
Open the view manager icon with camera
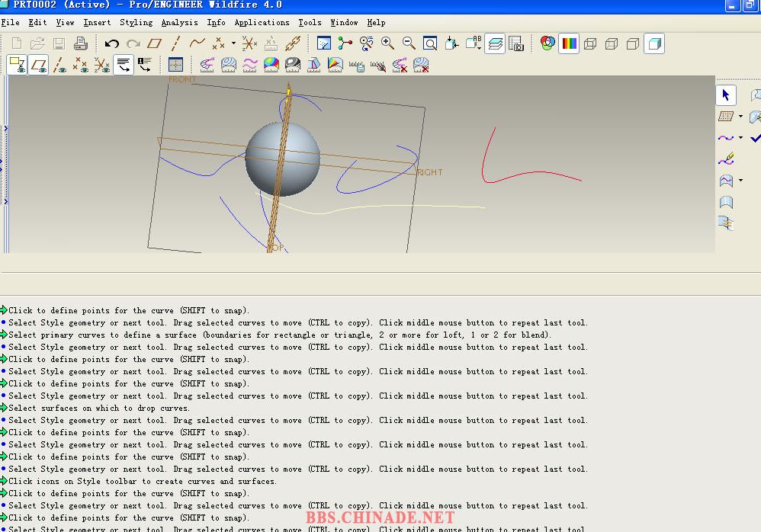click(x=516, y=43)
